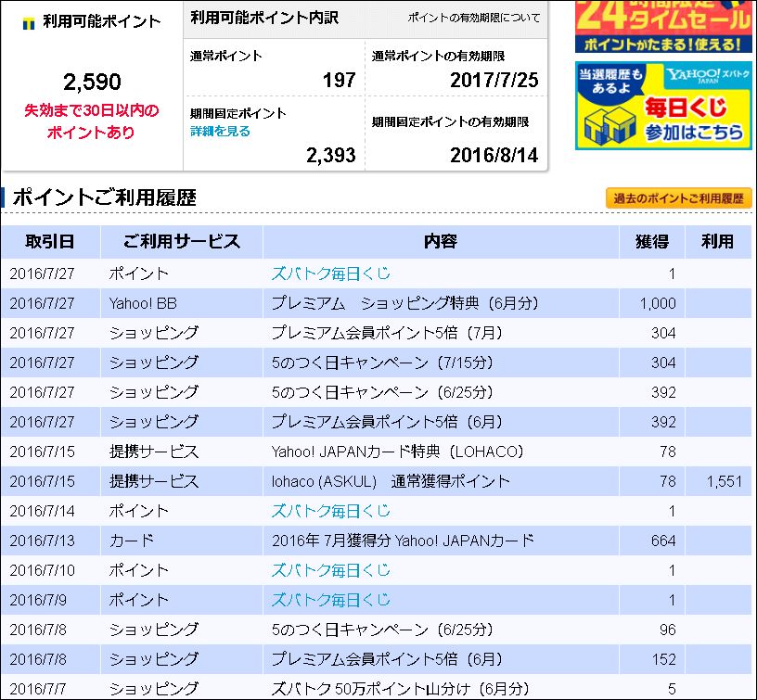Viewport: 757px width, 700px height.
Task: Click the ポイントご利用履歴 heading
Action: click(x=105, y=197)
